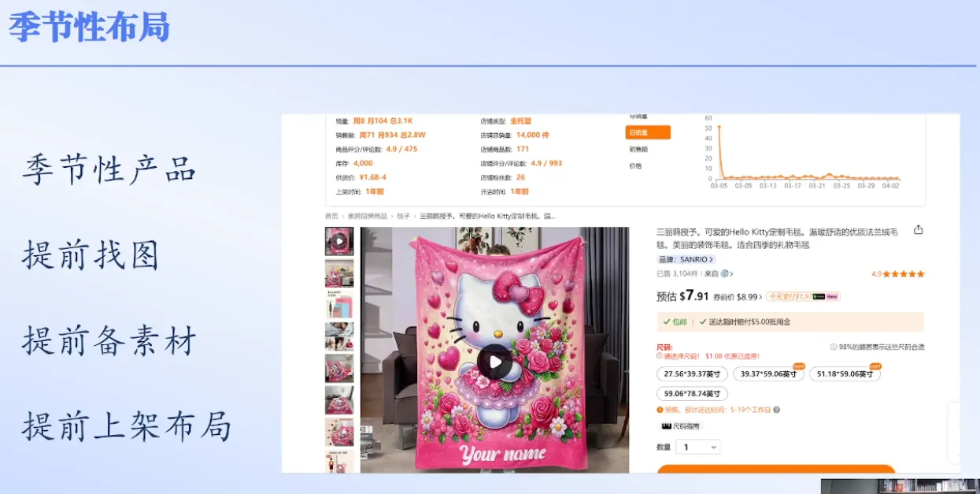Screen dimensions: 980x494
Task: Click the 店铺粉丝数 26 value
Action: 520,177
